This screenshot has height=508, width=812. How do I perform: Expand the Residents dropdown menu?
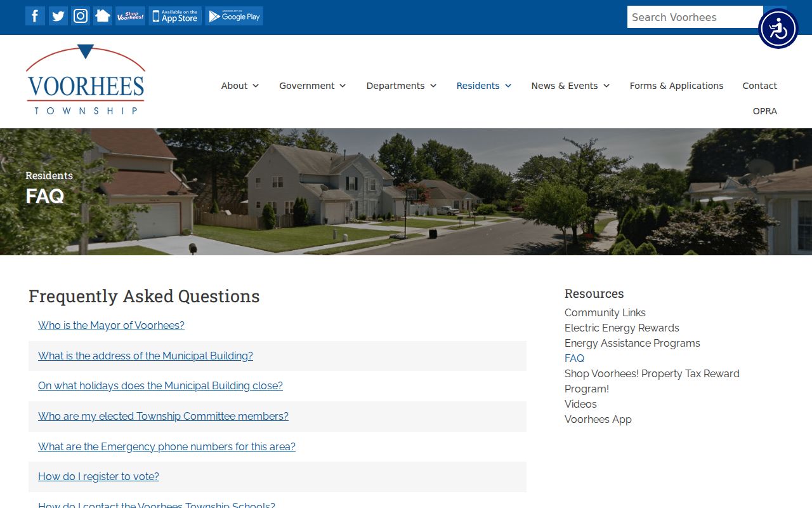(x=484, y=86)
